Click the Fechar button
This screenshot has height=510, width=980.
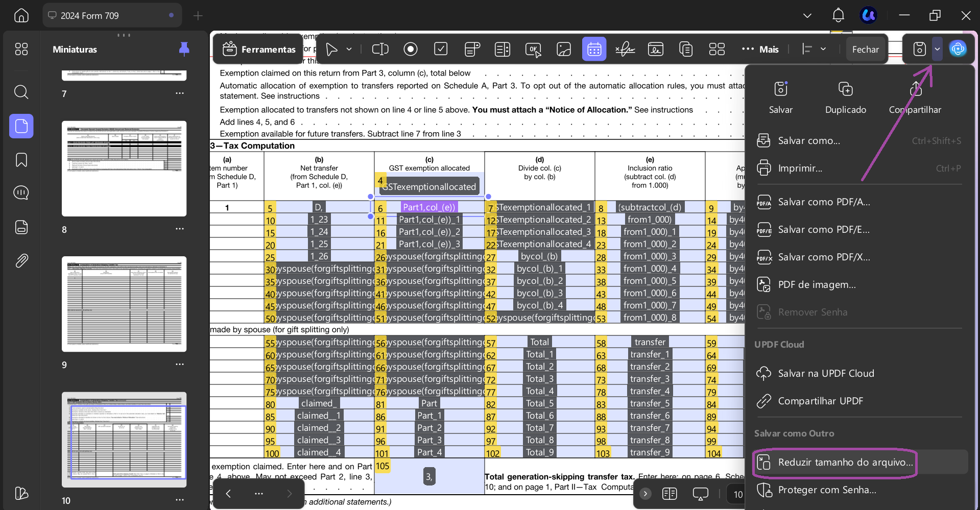click(x=866, y=49)
